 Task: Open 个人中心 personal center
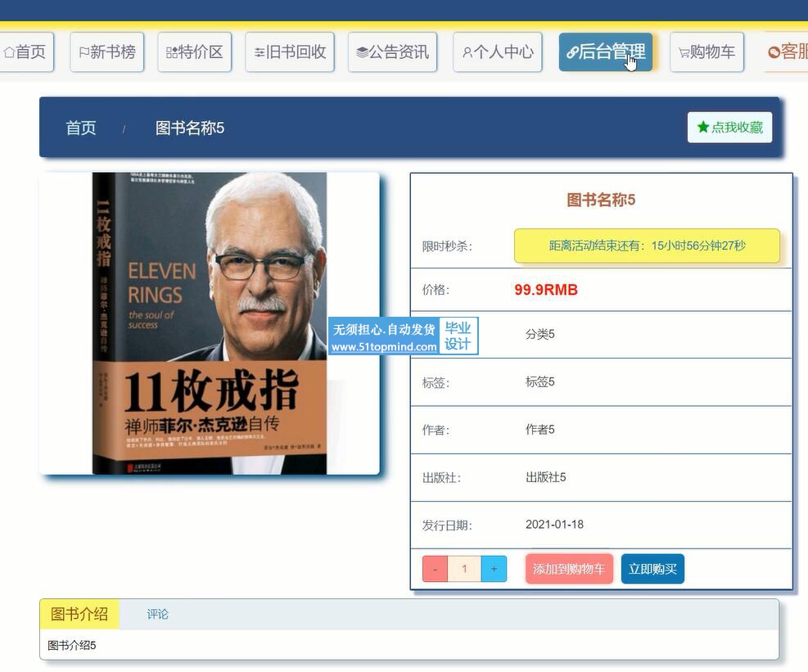tap(497, 52)
